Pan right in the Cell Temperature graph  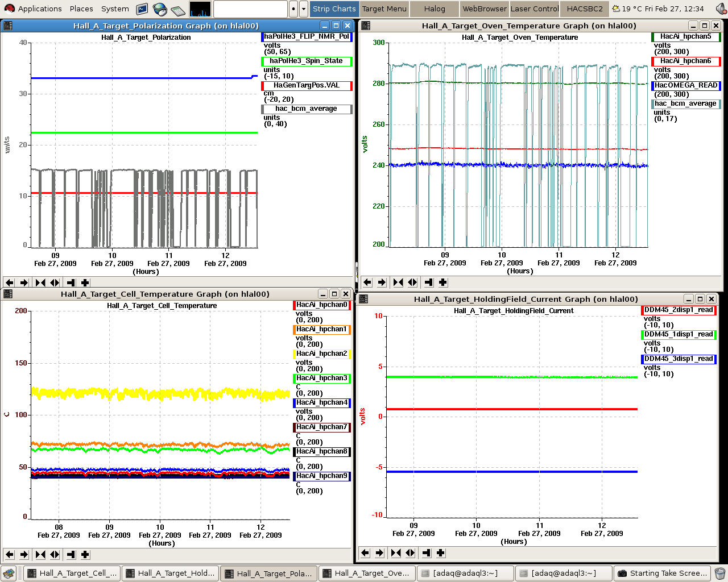[x=24, y=554]
